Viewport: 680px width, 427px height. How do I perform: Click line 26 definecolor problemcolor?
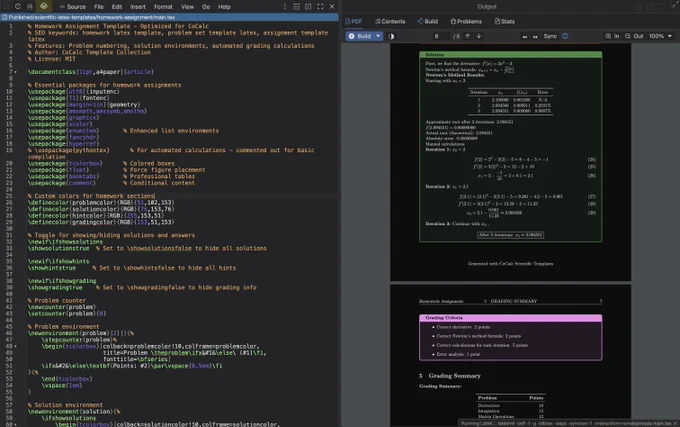click(101, 202)
